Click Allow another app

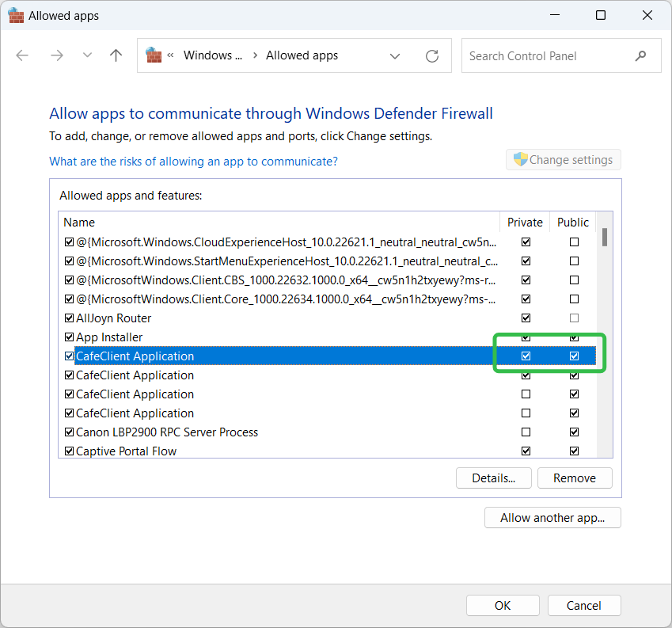point(552,518)
